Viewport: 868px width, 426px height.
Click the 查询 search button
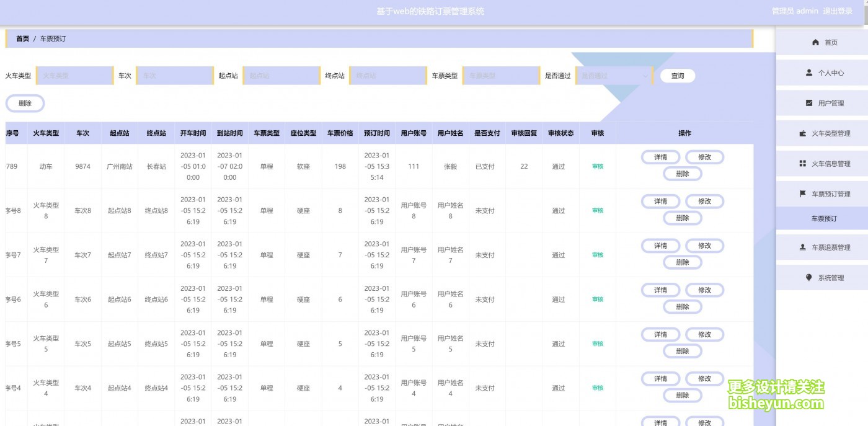pyautogui.click(x=678, y=76)
